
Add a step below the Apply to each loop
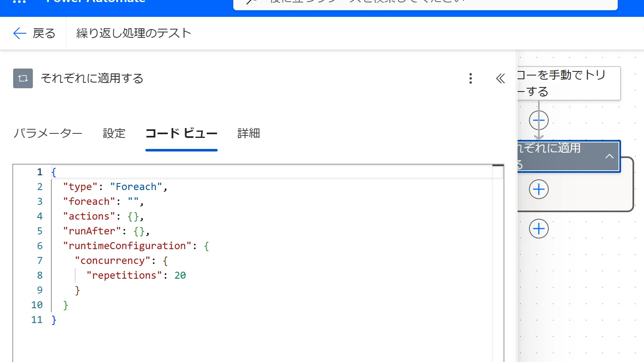[539, 229]
